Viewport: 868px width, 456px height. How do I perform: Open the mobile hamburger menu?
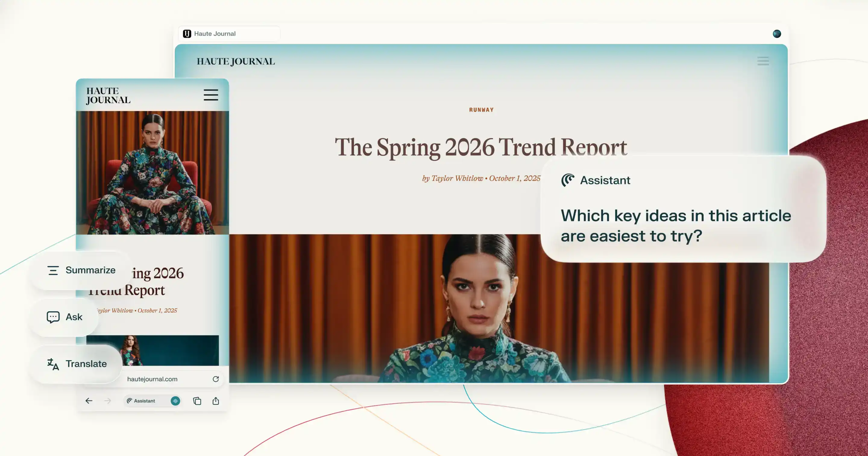pyautogui.click(x=211, y=95)
